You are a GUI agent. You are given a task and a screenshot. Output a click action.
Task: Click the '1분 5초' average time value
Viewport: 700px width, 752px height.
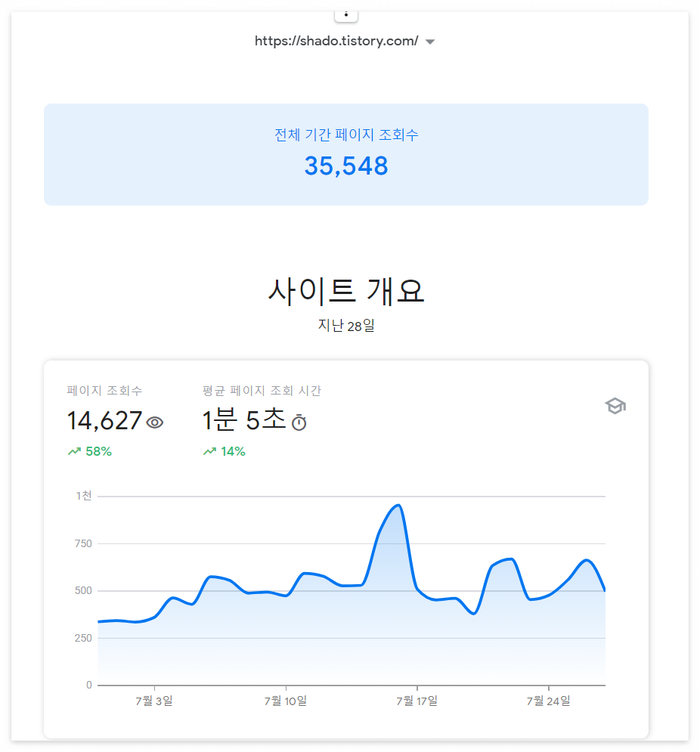click(244, 420)
